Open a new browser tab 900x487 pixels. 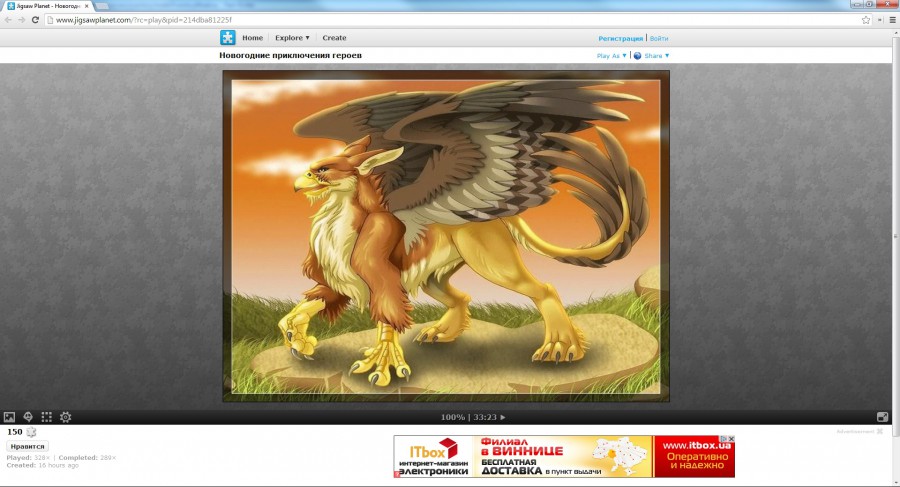pos(102,6)
